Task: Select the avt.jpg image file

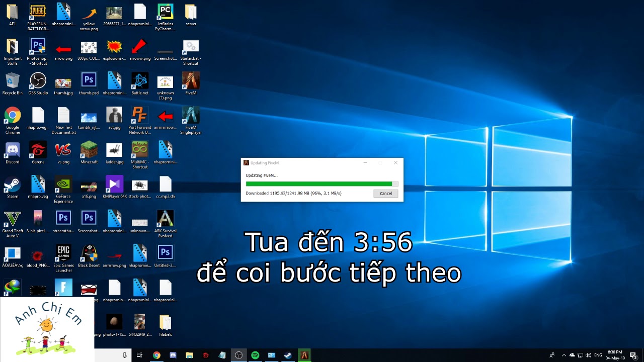Action: tap(114, 118)
